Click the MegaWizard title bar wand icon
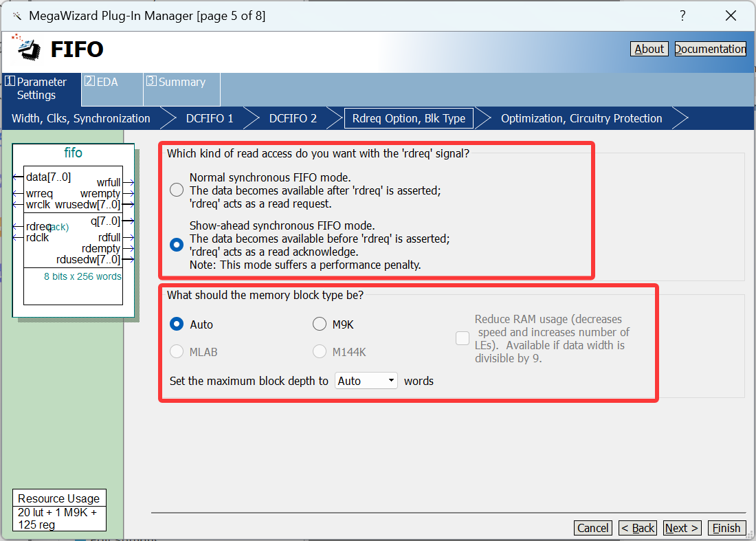 coord(17,16)
